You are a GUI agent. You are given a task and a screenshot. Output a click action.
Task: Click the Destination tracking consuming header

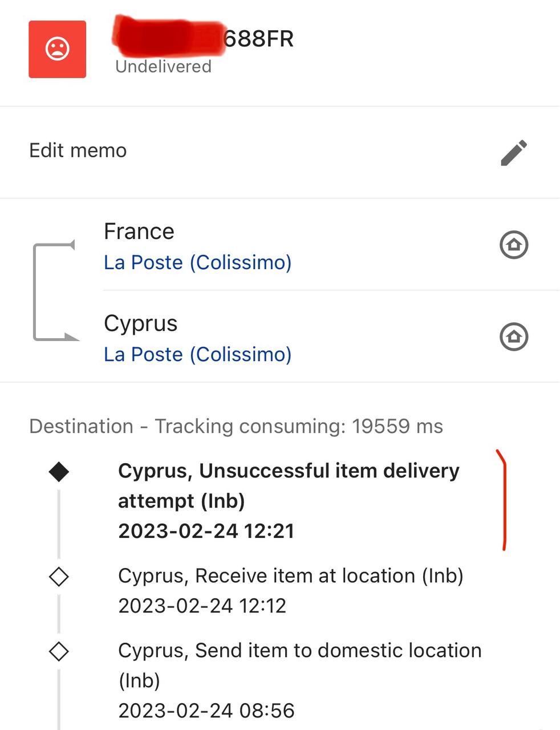point(236,427)
